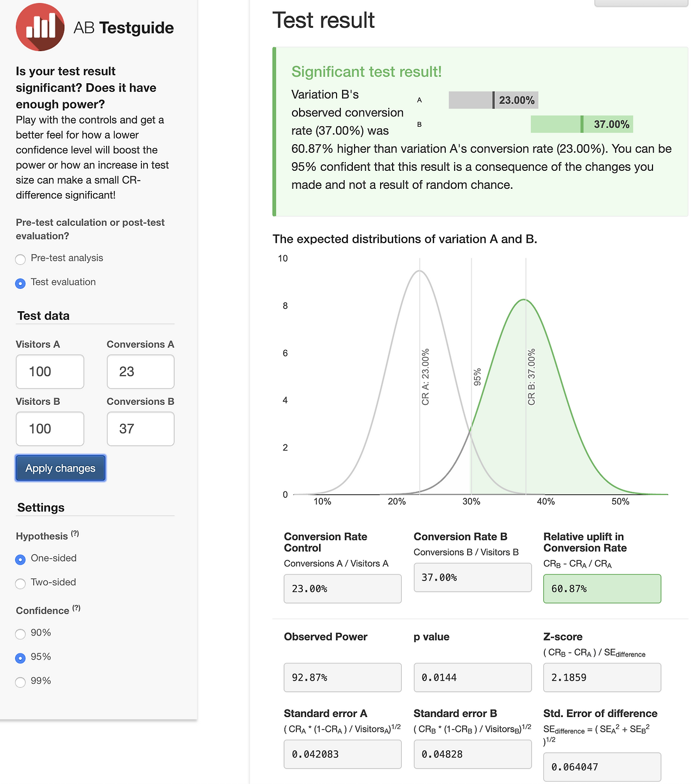Choose the One-sided hypothesis option

click(21, 559)
